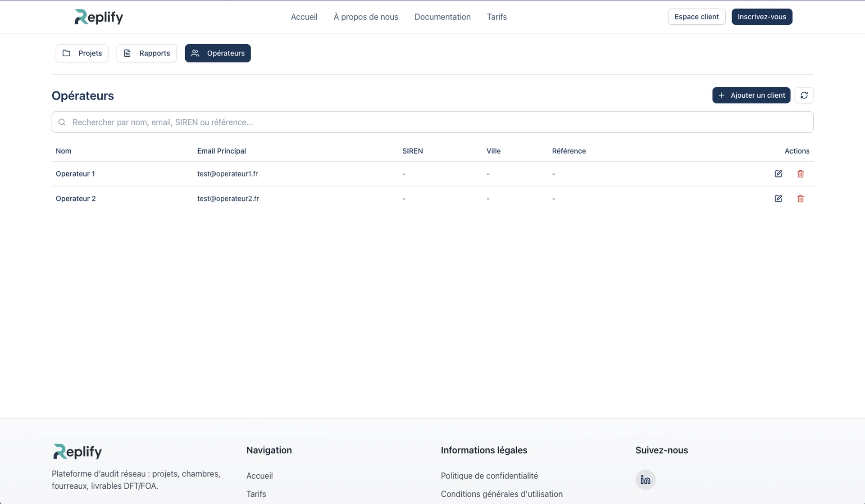Open Conditions générales d'utilisation
This screenshot has height=504, width=865.
tap(501, 494)
